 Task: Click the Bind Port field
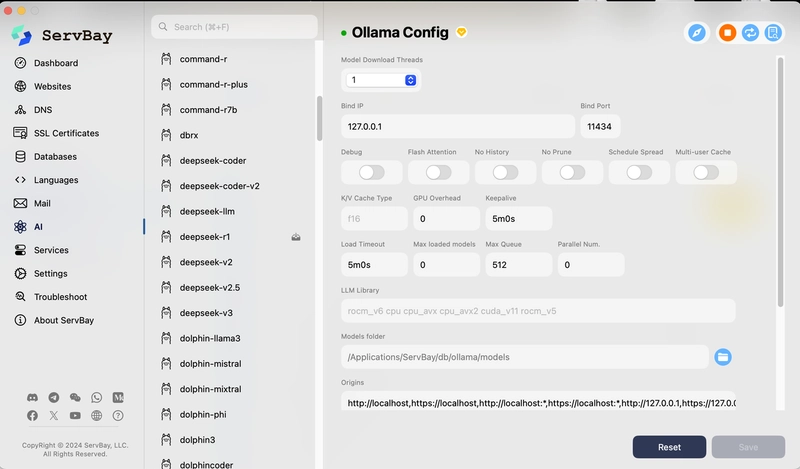tap(600, 127)
